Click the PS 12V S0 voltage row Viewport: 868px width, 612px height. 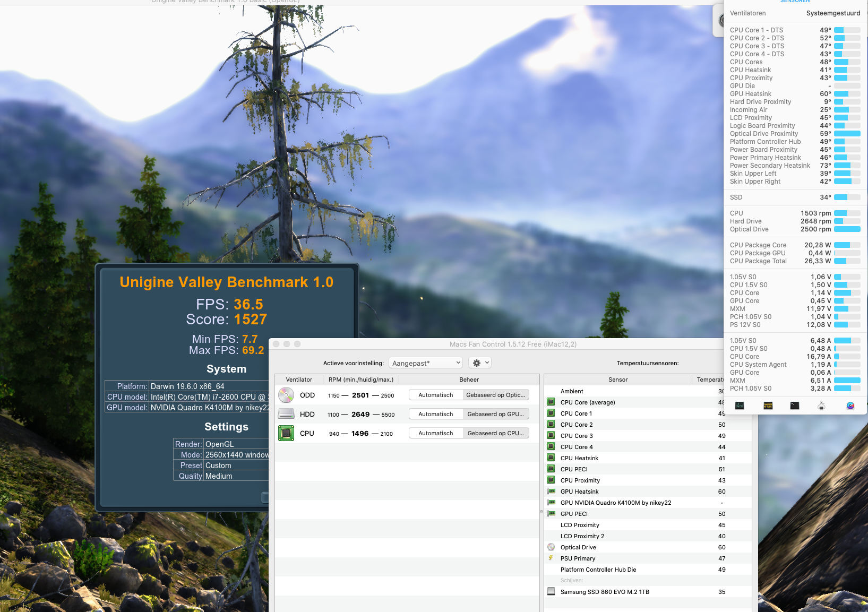795,325
